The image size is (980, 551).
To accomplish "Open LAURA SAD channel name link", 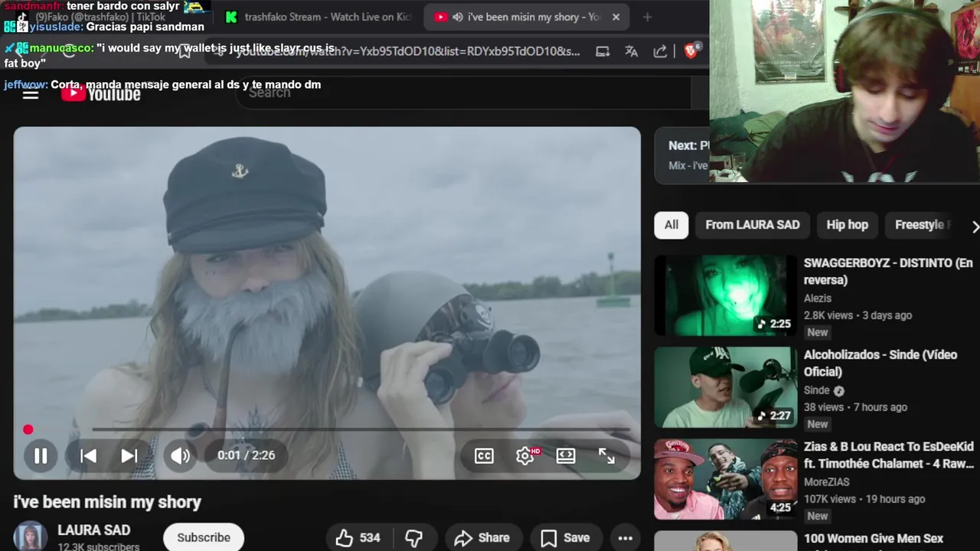I will click(94, 530).
